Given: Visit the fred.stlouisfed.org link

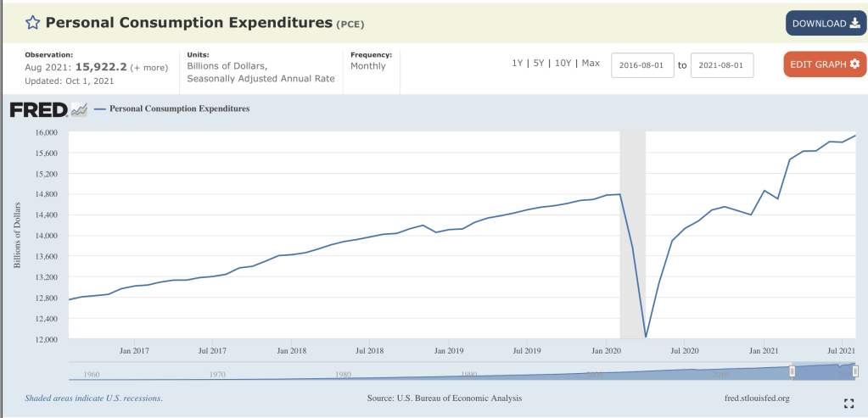Looking at the screenshot, I should pos(753,398).
